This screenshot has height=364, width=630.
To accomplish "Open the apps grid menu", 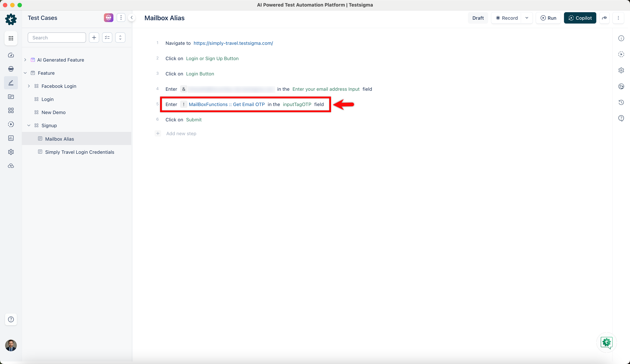I will [11, 38].
